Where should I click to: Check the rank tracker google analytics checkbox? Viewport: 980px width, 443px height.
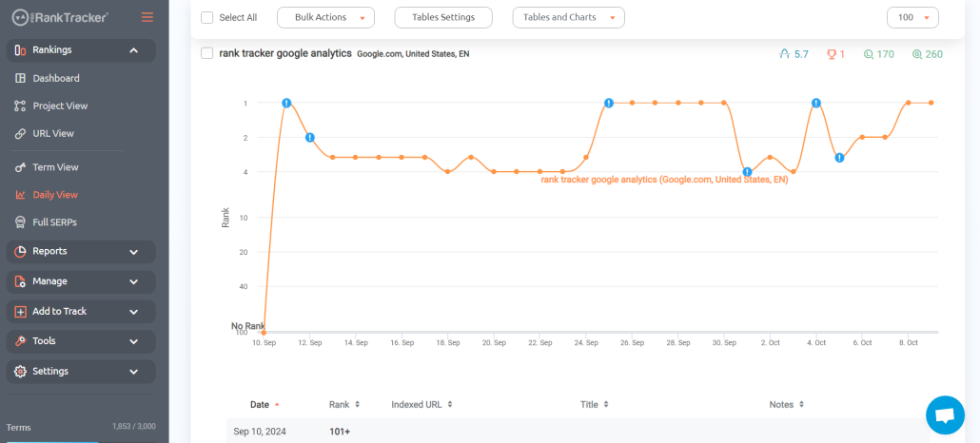[206, 53]
